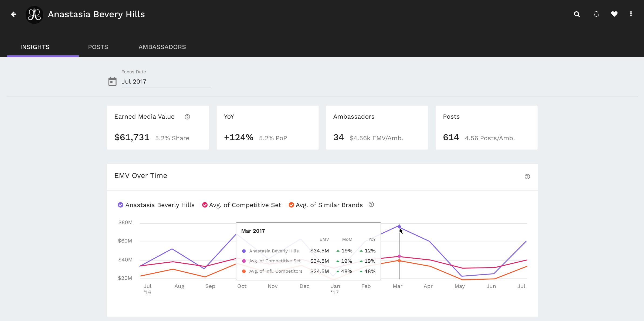Toggle Avg. of Similar Brands series checkbox
The image size is (644, 321).
[x=291, y=205]
